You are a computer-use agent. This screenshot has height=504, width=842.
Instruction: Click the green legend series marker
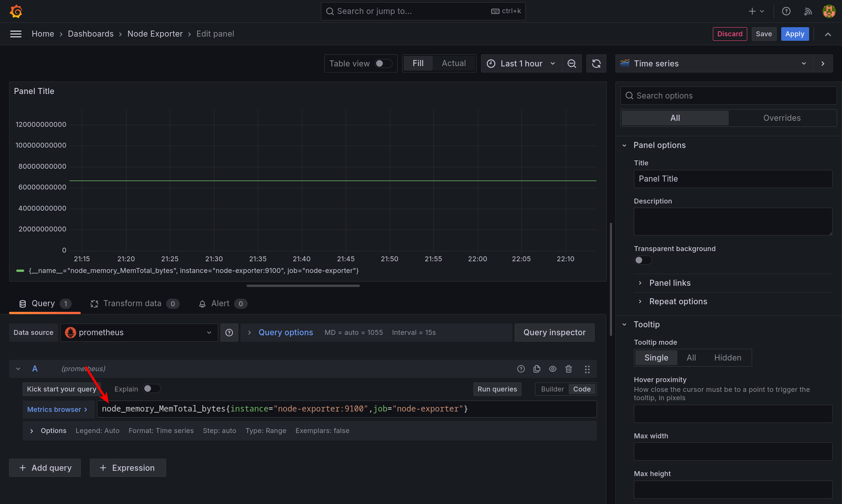coord(20,271)
